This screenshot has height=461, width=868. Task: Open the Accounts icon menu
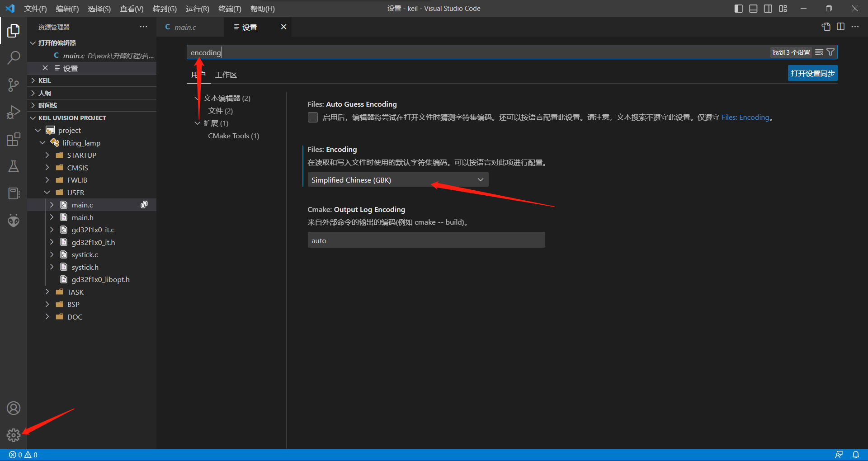coord(14,408)
